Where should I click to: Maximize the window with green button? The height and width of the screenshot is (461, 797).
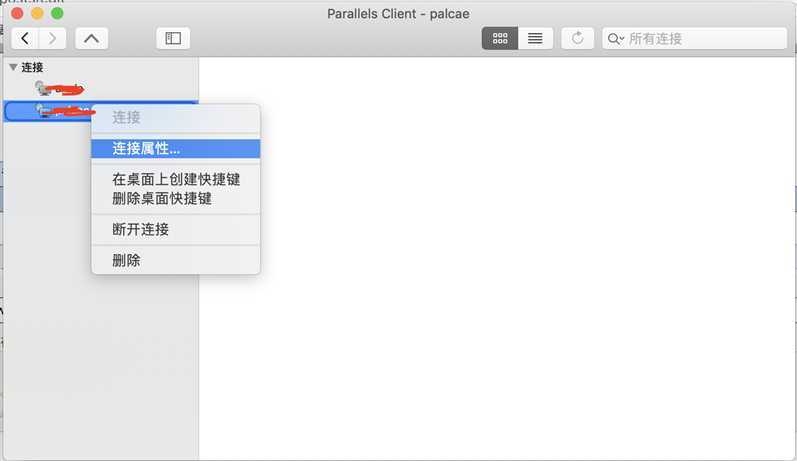57,13
